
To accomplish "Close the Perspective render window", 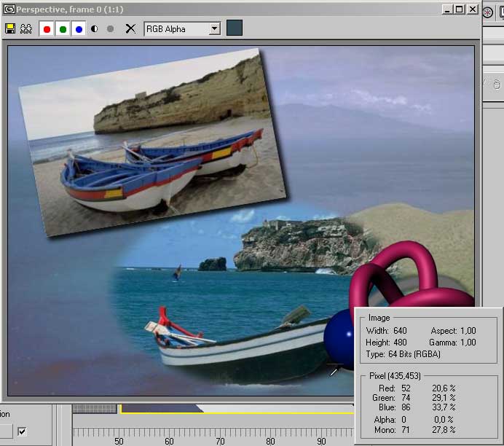I will (473, 9).
